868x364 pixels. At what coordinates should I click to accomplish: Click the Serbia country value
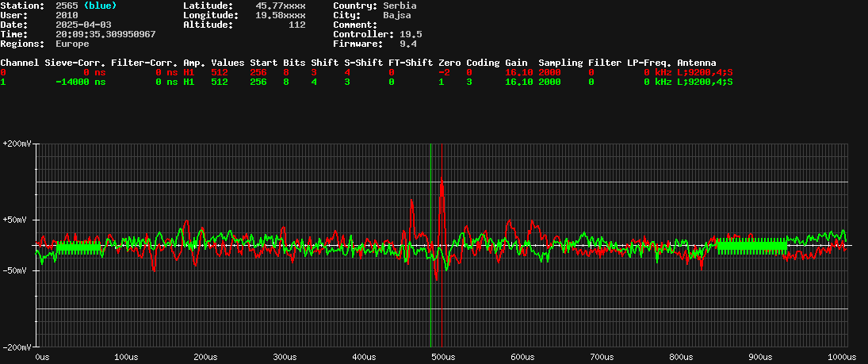(388, 6)
